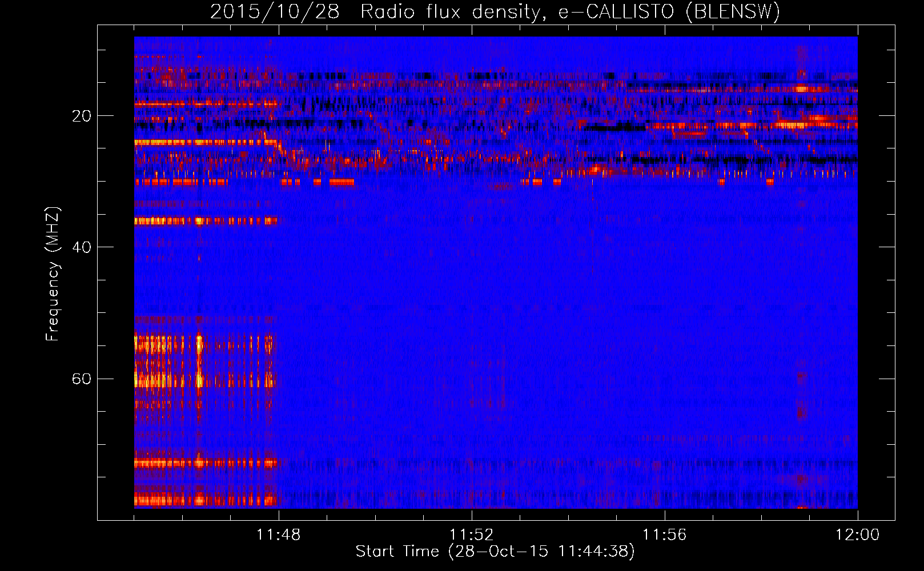
Task: Click the '11:56' time tick label
Action: coord(665,535)
